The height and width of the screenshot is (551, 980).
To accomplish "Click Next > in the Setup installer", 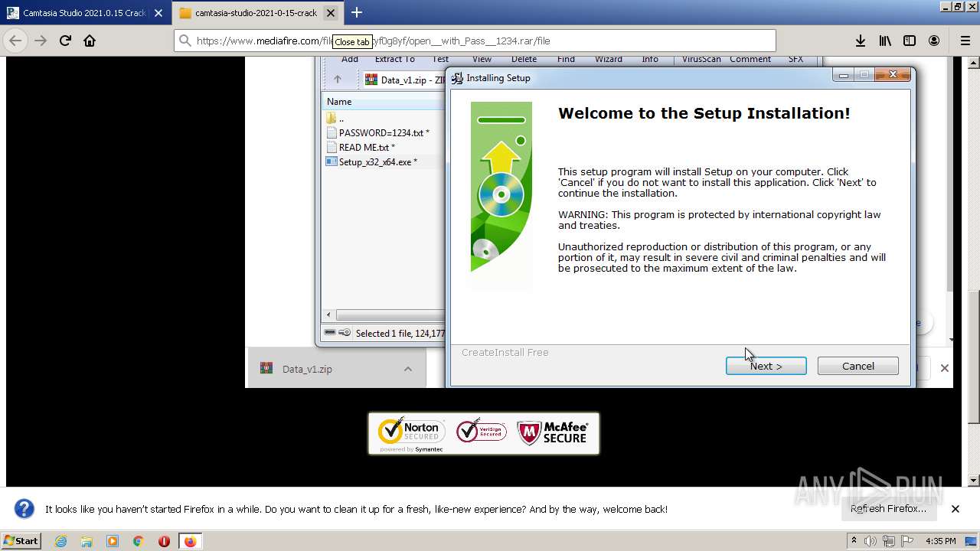I will point(766,366).
